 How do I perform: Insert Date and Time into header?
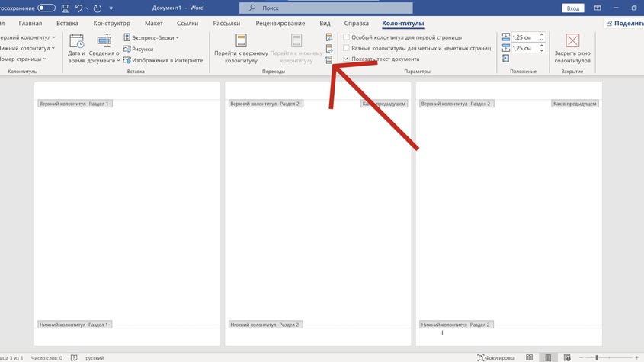point(76,50)
